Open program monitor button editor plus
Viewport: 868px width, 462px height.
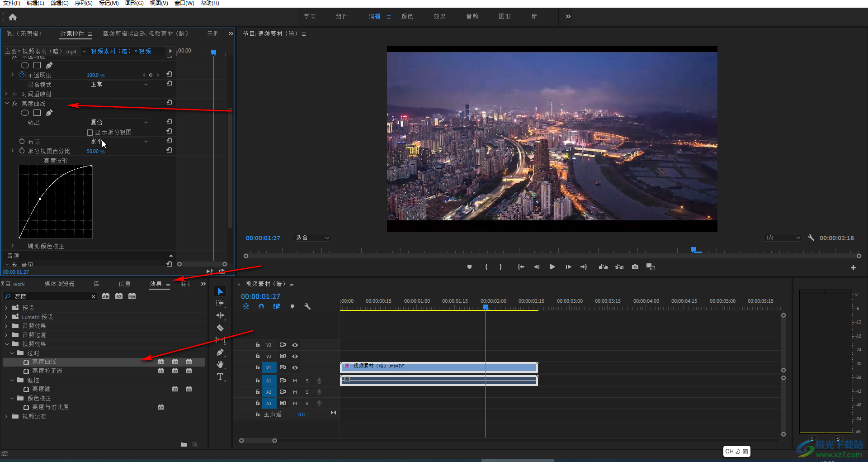[853, 267]
